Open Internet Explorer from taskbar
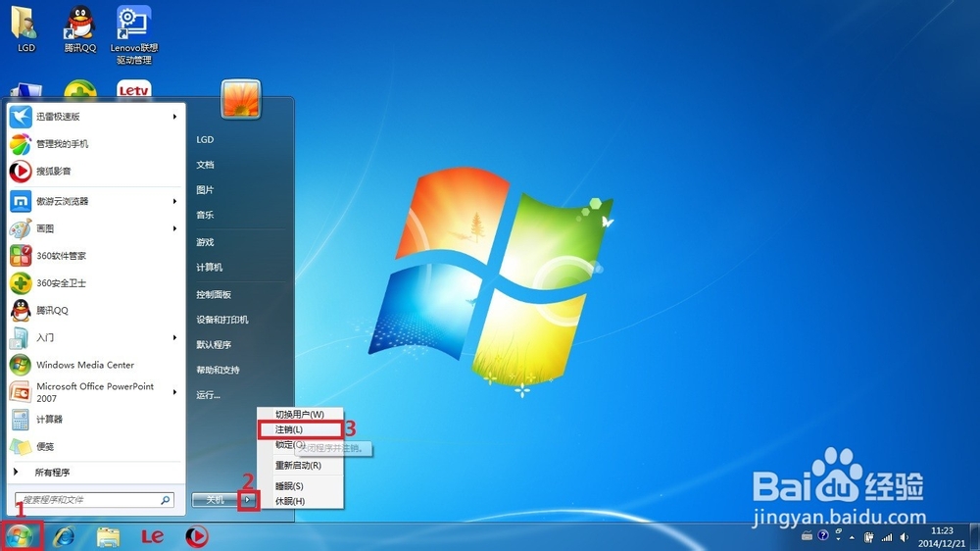This screenshot has width=980, height=551. 64,536
